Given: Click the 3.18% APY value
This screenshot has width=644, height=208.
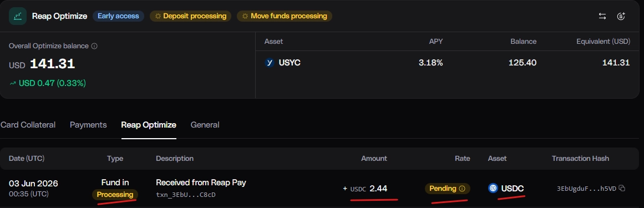Looking at the screenshot, I should point(431,63).
